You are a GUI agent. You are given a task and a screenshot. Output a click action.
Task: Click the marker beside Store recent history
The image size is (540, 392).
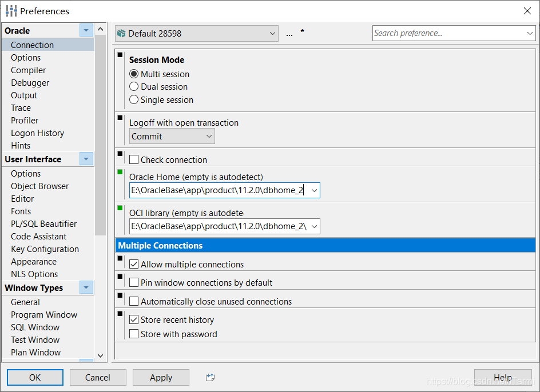(120, 314)
